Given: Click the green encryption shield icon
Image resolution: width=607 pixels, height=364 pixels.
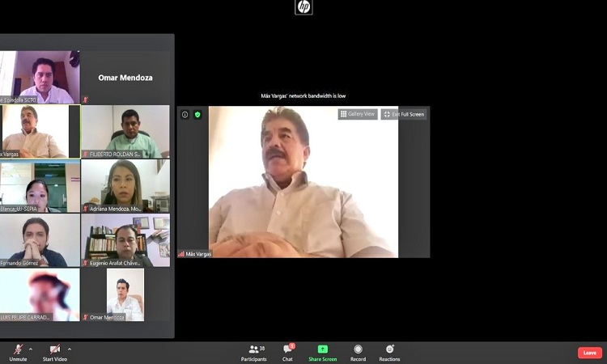Looking at the screenshot, I should tap(197, 115).
